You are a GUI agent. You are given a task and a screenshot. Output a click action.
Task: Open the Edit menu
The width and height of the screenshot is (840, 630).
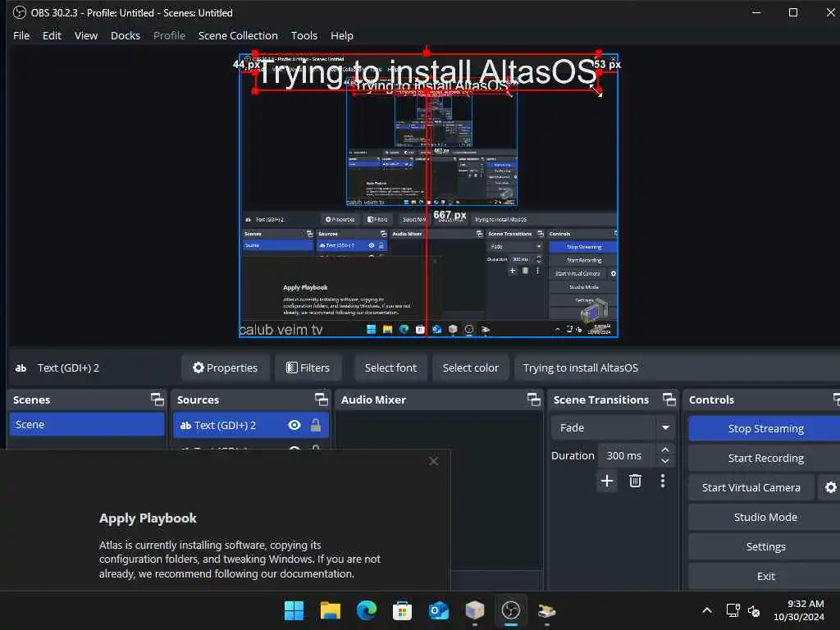[52, 35]
